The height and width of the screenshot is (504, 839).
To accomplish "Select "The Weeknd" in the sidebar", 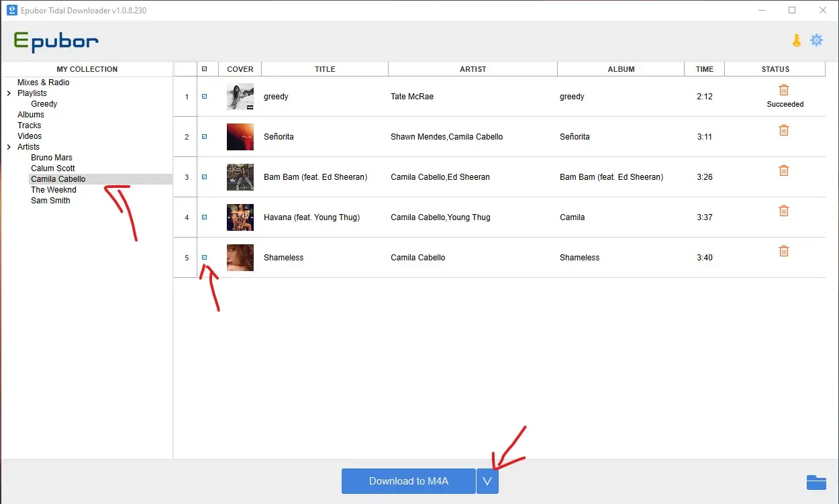I will pos(53,189).
